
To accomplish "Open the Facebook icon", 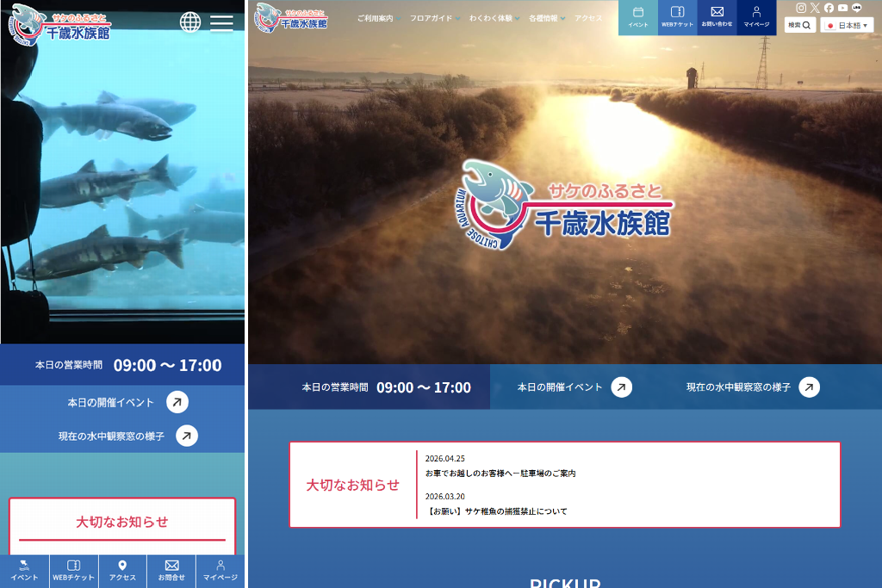I will click(x=829, y=8).
